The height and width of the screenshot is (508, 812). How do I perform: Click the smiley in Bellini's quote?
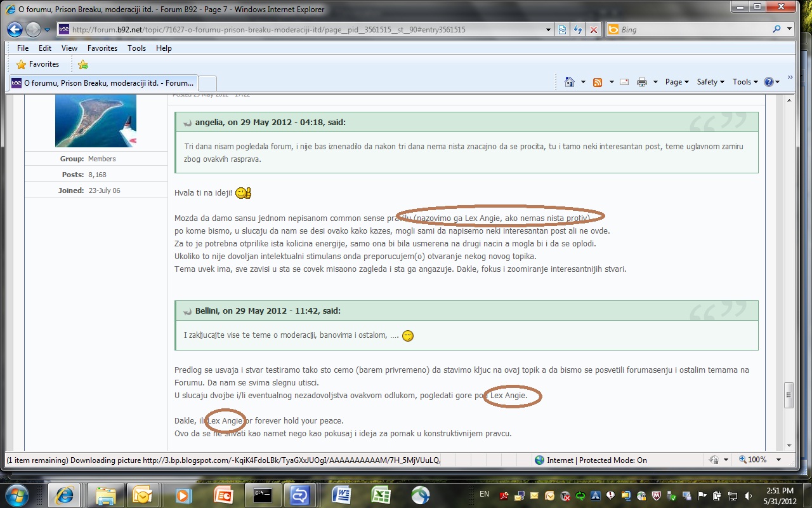408,335
